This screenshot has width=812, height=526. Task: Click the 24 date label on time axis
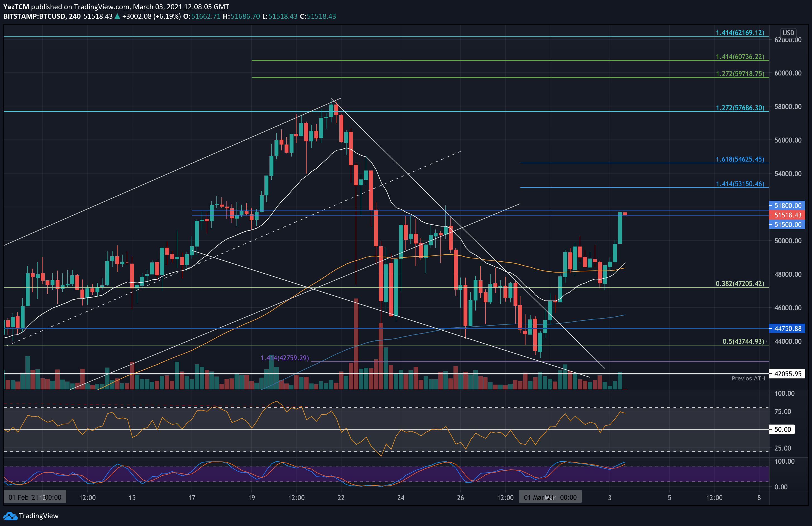[x=400, y=497]
